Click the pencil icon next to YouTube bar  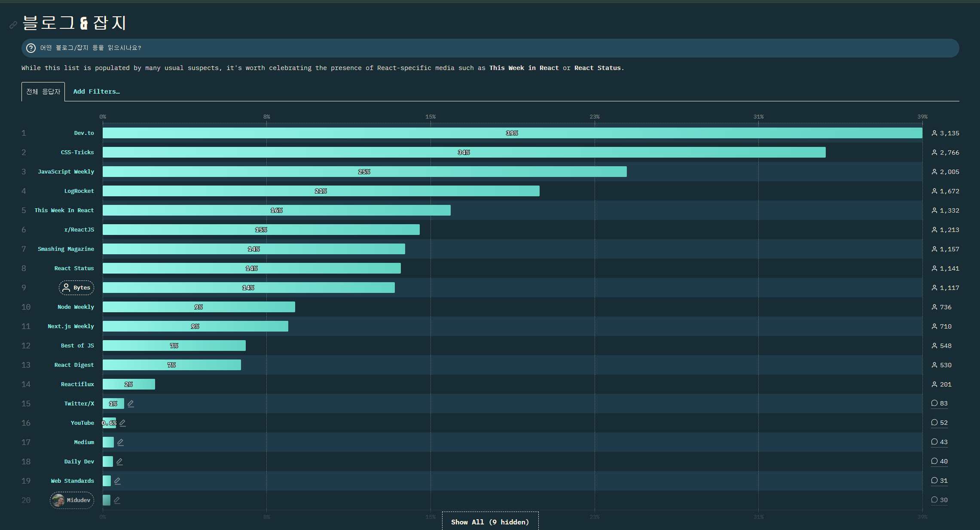point(123,423)
